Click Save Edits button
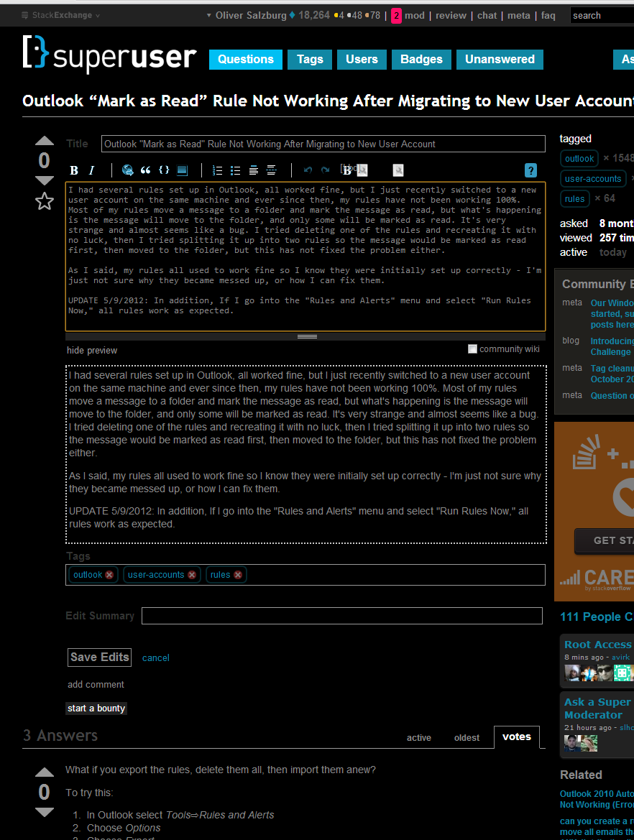Viewport: 634px width, 840px height. pyautogui.click(x=100, y=657)
